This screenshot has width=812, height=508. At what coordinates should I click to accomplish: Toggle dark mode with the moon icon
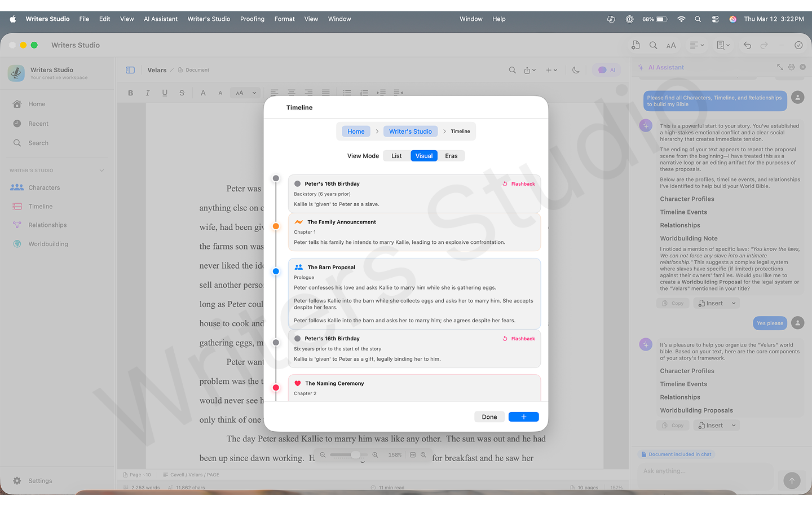[x=576, y=70]
